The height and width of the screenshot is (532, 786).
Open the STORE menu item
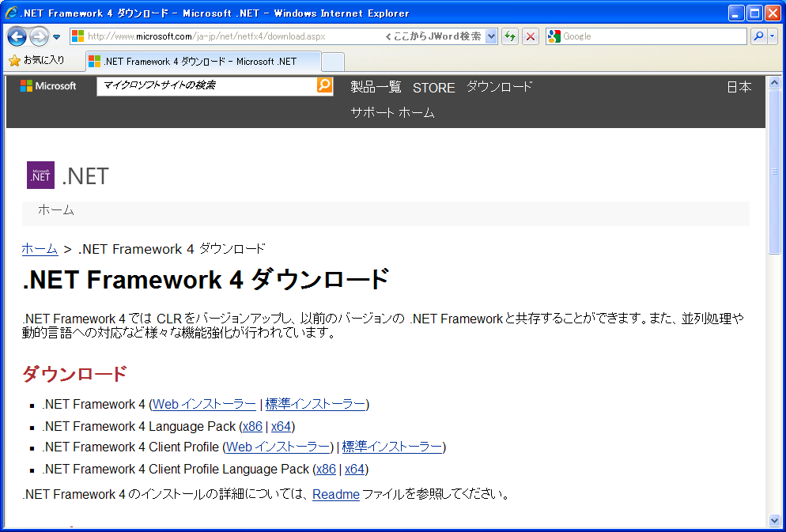pos(433,88)
